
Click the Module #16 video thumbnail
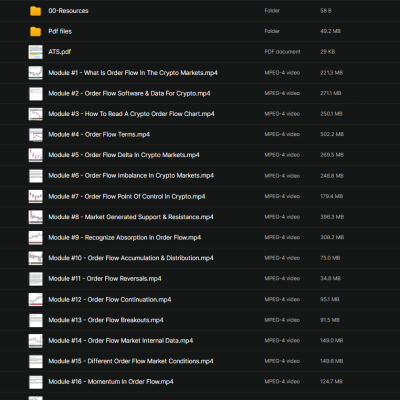point(35,382)
